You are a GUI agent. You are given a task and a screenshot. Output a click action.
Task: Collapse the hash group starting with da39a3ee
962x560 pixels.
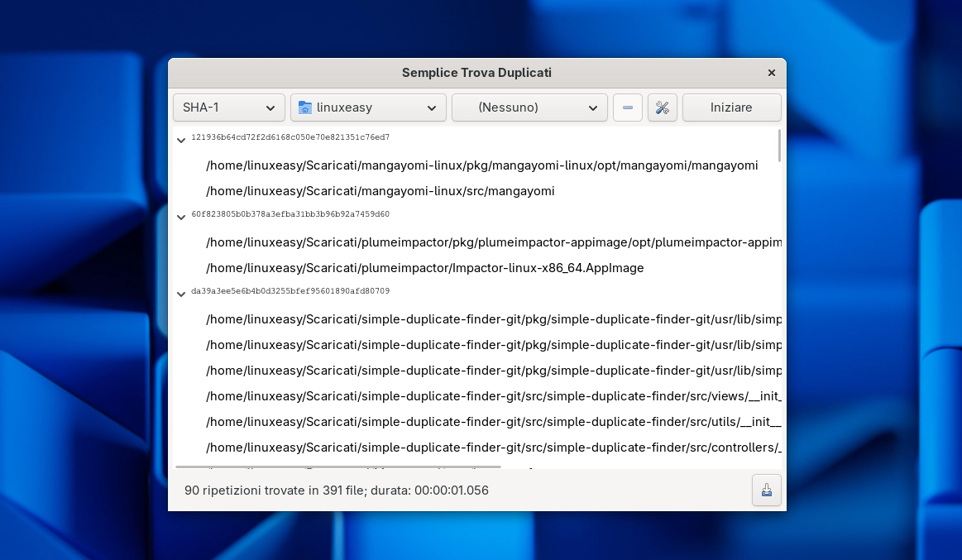pos(181,294)
